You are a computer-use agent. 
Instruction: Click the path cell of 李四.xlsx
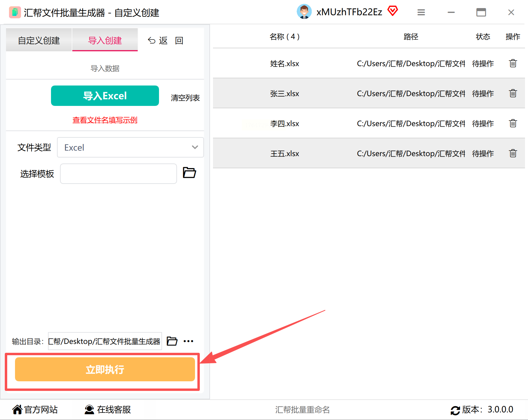click(x=411, y=123)
